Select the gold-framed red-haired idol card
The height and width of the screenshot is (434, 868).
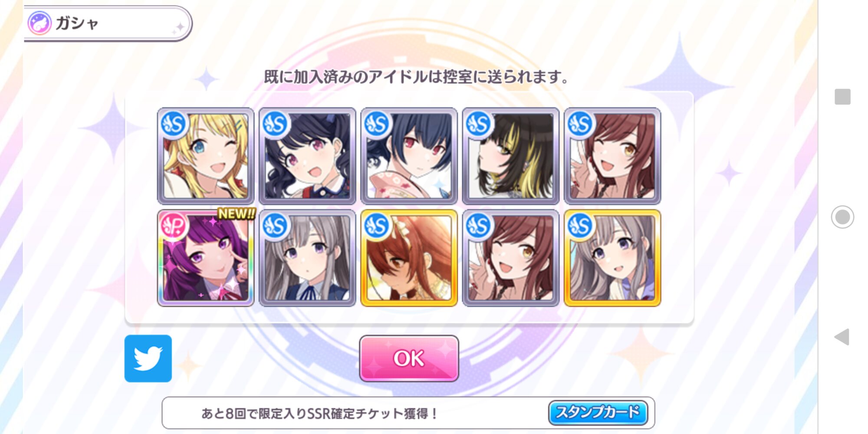409,258
